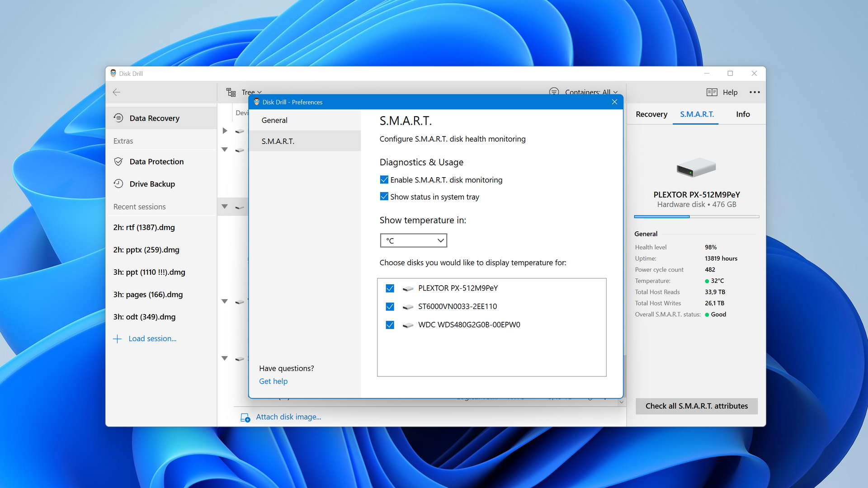Open recent session pptx (259).dmg
This screenshot has height=488, width=868.
click(x=146, y=249)
